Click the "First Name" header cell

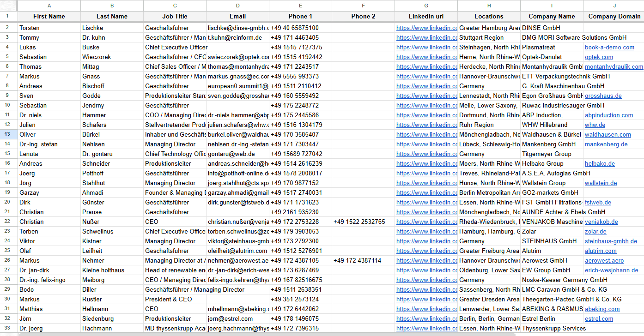(49, 16)
